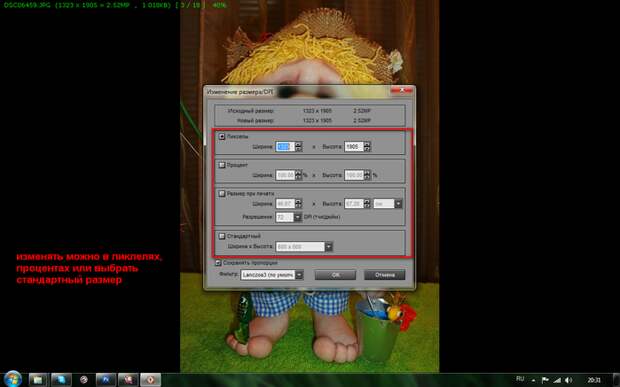Click the Отмена button
The image size is (620, 387).
[384, 275]
